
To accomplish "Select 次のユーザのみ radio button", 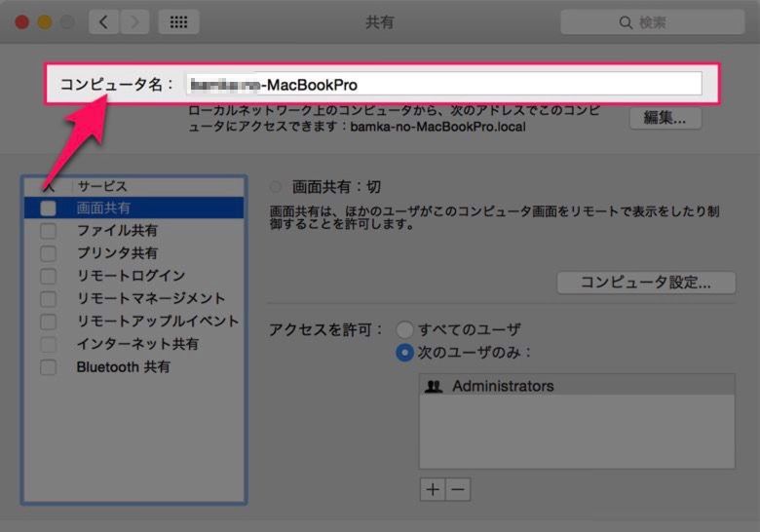I will (x=404, y=353).
